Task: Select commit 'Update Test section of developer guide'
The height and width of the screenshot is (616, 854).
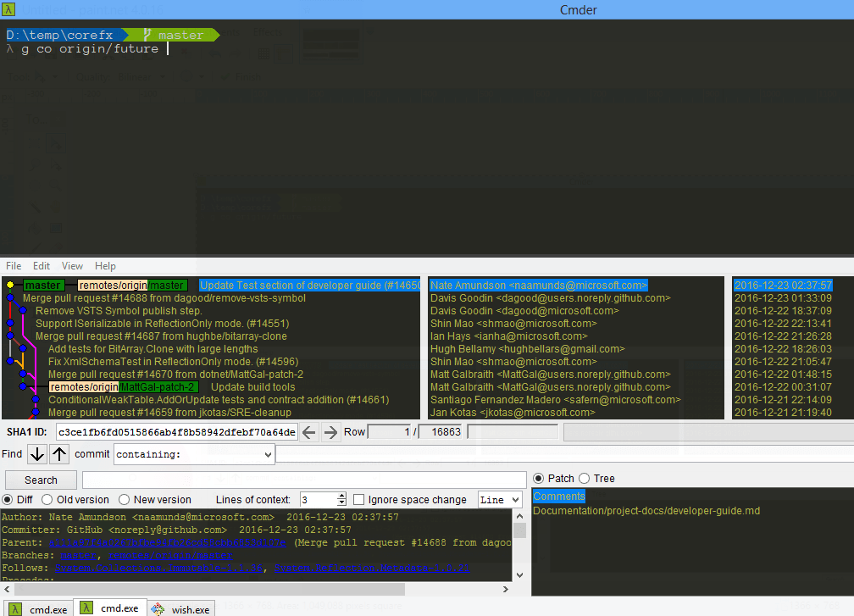Action: pyautogui.click(x=309, y=285)
